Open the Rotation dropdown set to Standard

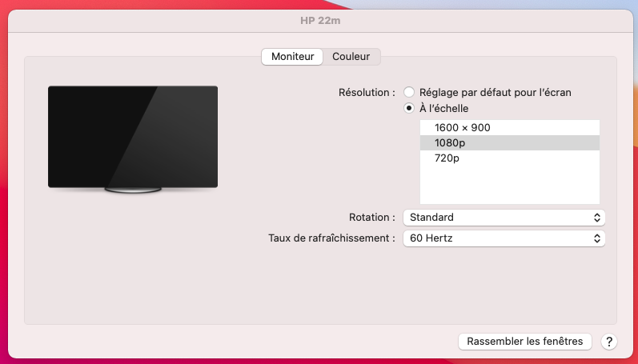pos(504,218)
